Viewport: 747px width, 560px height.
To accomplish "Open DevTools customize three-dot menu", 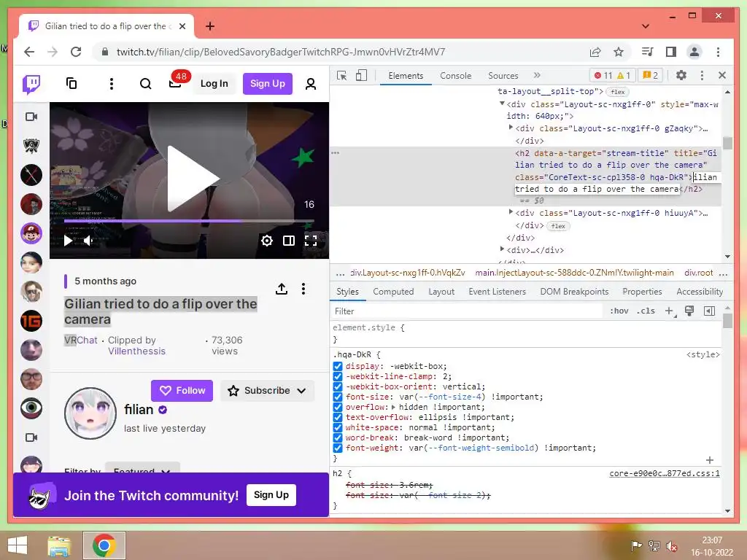I will pos(702,75).
